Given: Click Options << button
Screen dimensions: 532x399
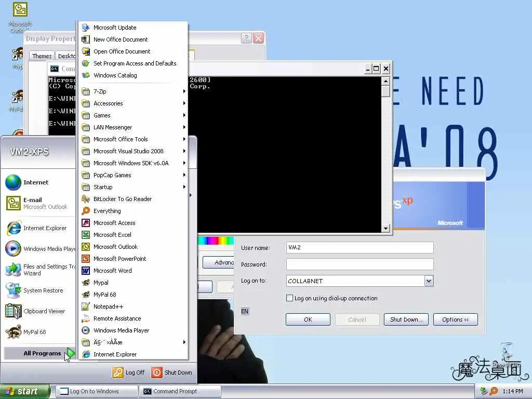Looking at the screenshot, I should (x=455, y=320).
